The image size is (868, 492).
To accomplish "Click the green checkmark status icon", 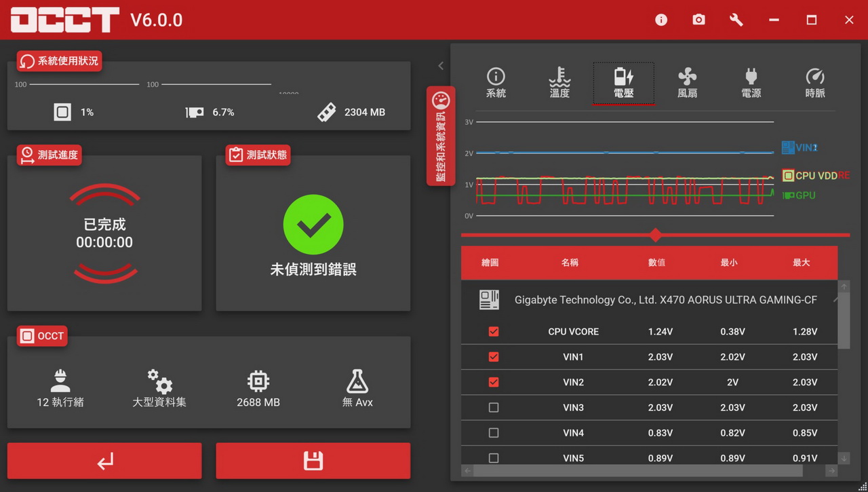I will (313, 225).
